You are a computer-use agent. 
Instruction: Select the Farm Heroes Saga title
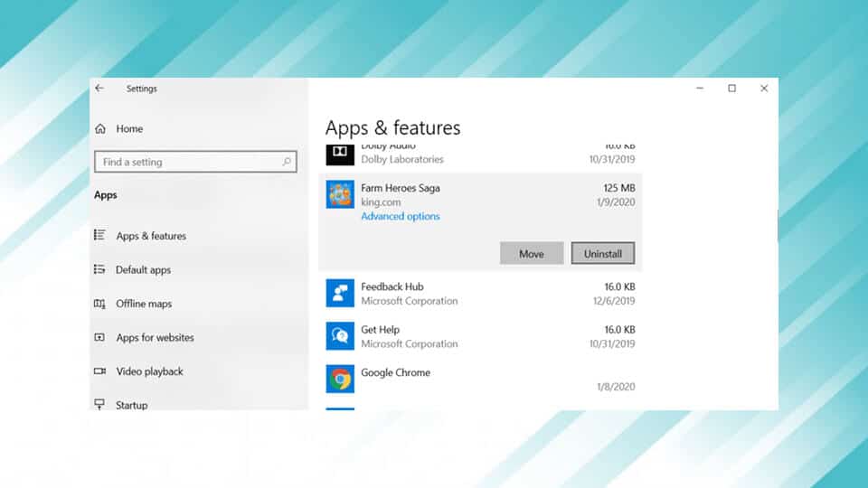click(401, 188)
